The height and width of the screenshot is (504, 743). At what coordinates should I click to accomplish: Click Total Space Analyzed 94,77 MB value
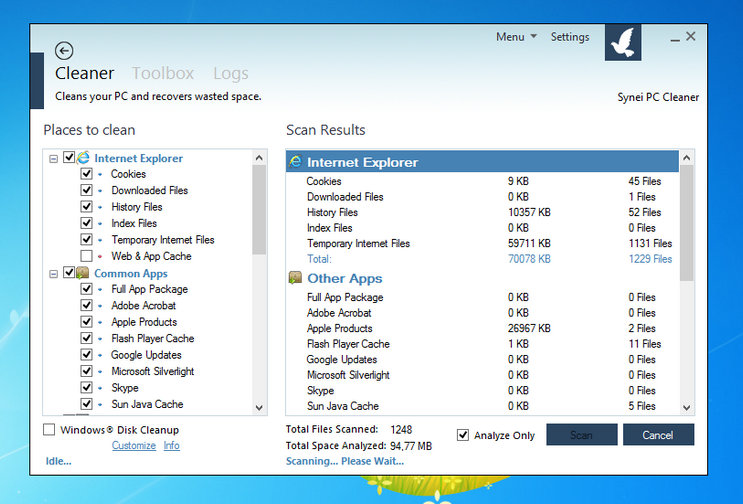[x=411, y=446]
